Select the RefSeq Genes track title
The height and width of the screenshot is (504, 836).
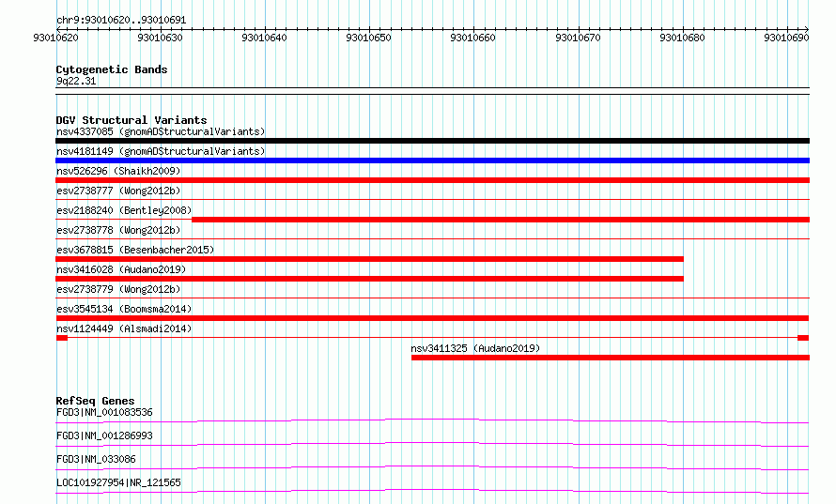[95, 401]
